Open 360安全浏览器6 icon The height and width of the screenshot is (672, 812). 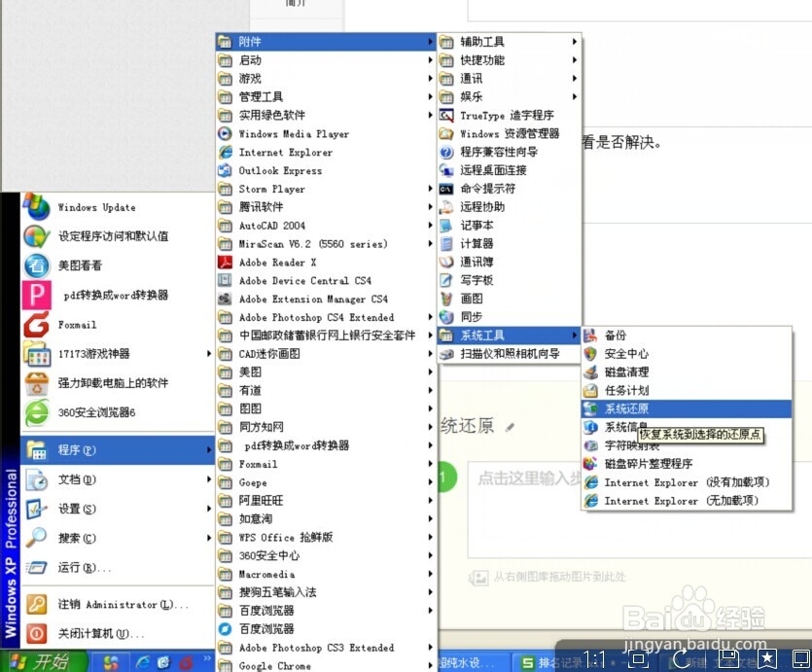(x=37, y=412)
